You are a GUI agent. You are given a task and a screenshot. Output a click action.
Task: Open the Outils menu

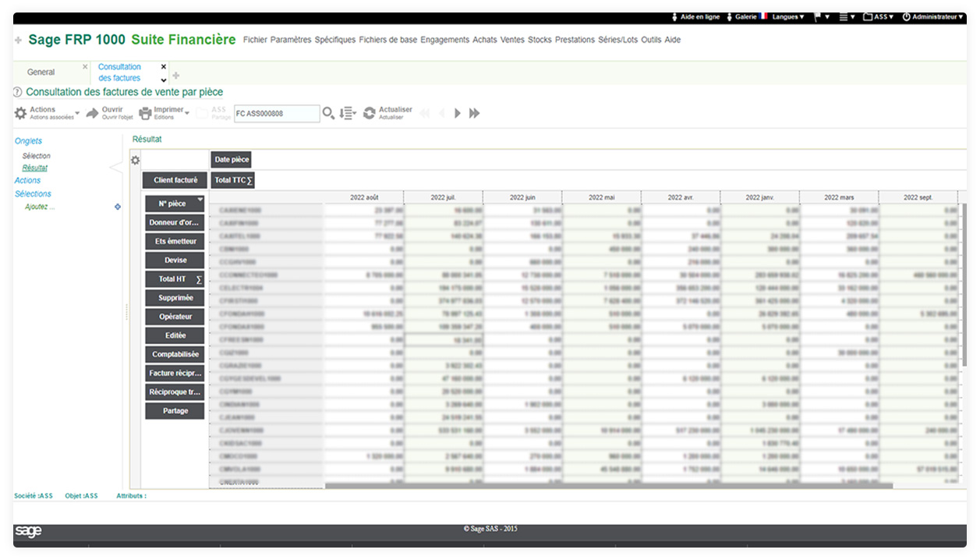651,40
